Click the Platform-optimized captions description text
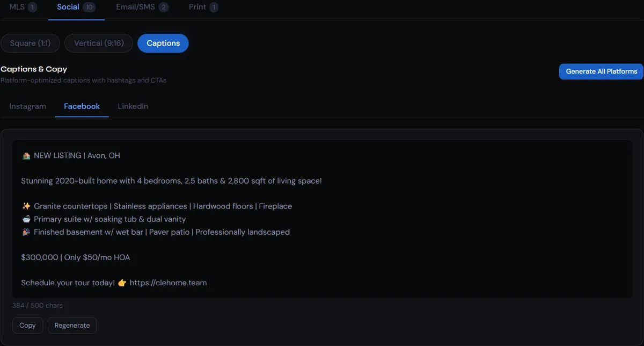The width and height of the screenshot is (644, 346). [83, 81]
